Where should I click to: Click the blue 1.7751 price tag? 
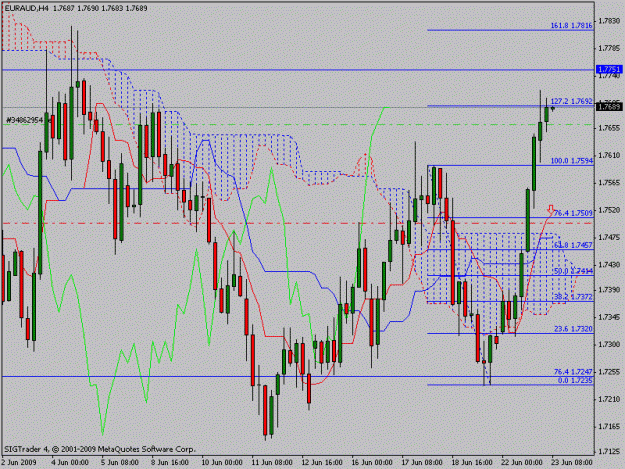[x=609, y=69]
